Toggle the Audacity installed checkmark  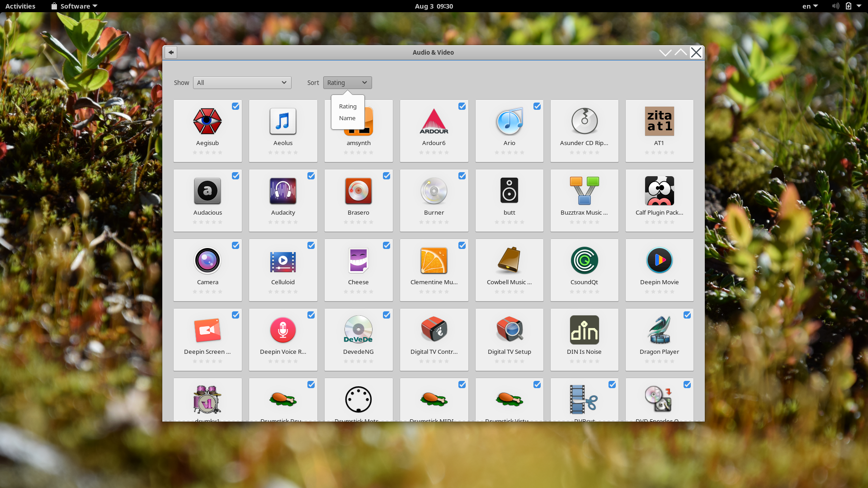coord(311,176)
